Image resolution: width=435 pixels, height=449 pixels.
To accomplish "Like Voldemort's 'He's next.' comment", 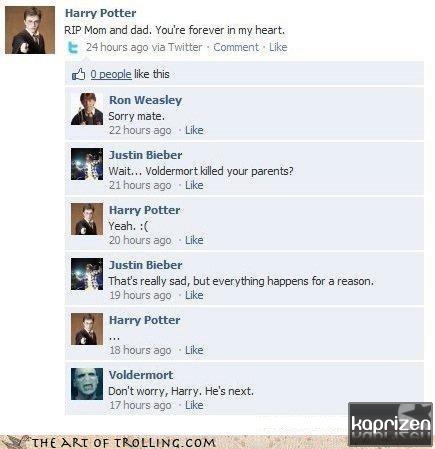I will 194,405.
